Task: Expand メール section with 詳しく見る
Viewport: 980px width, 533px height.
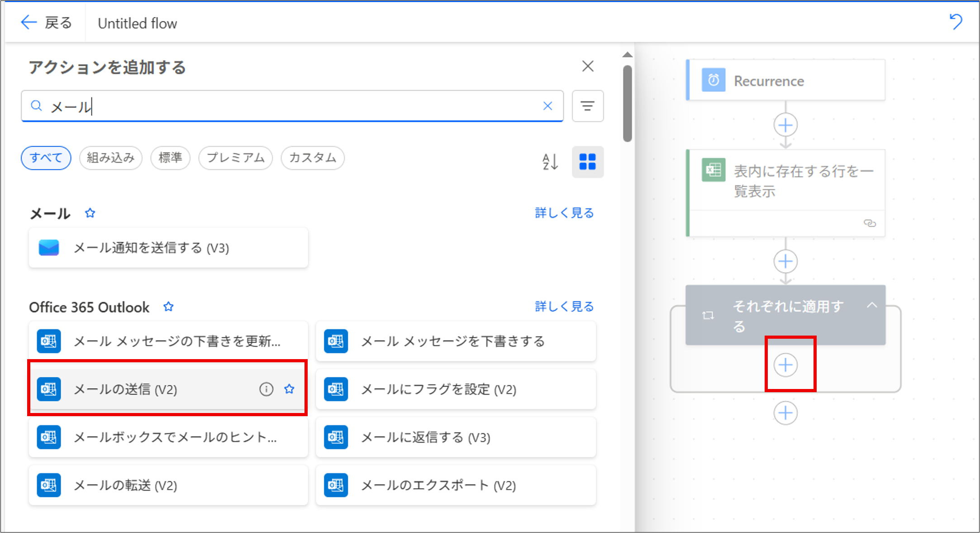Action: [564, 213]
